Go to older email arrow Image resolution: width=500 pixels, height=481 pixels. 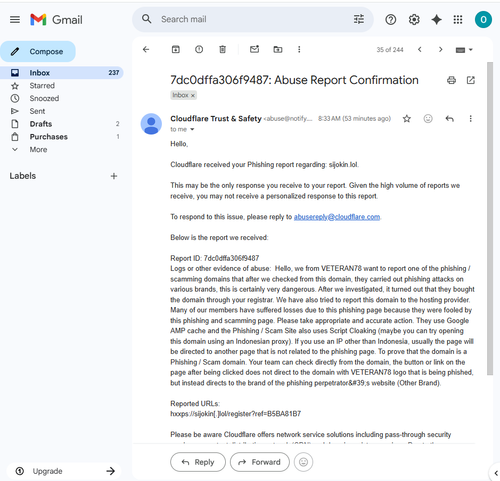(440, 50)
